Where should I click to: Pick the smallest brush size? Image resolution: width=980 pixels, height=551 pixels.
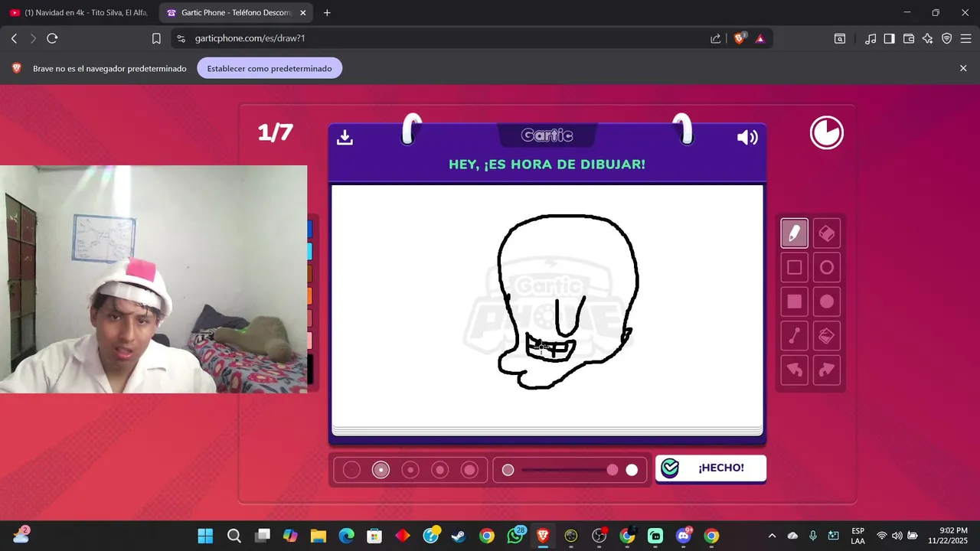click(351, 470)
